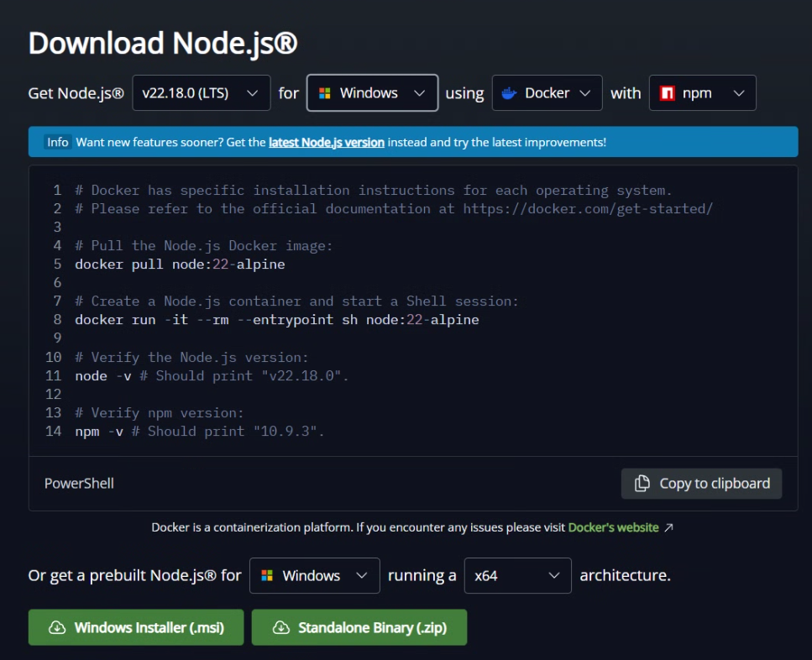Click the "node -v" command line
The image size is (812, 660).
coord(212,376)
